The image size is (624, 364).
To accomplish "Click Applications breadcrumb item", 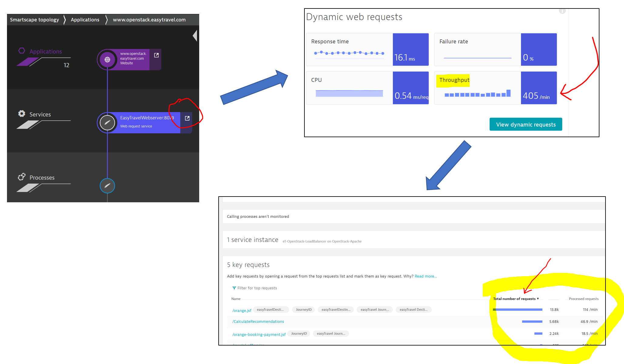I will (85, 20).
